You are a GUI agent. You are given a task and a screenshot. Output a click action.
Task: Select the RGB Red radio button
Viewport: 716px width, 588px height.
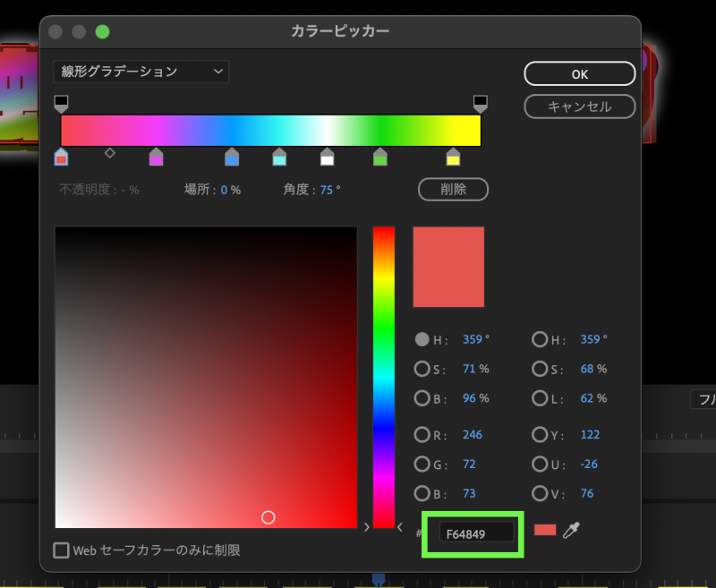click(x=422, y=435)
